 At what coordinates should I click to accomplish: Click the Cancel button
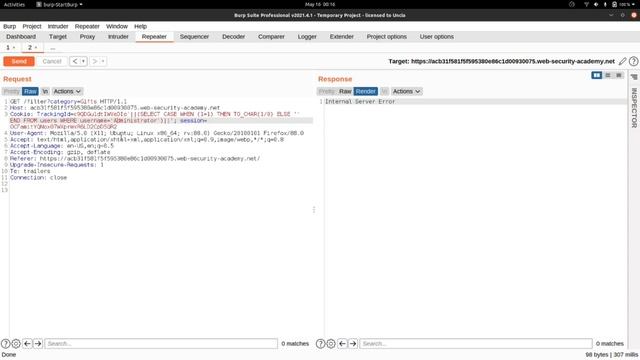click(x=52, y=61)
